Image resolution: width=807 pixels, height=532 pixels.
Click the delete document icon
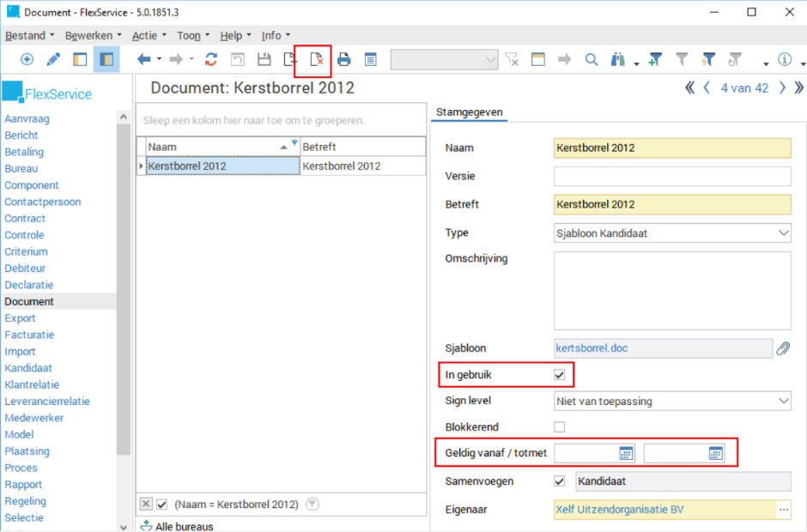317,59
